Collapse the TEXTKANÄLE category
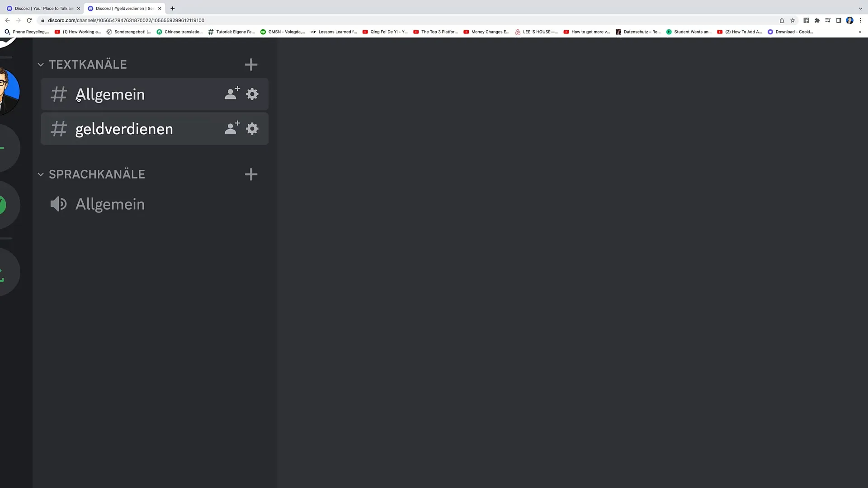This screenshot has width=868, height=488. coord(82,65)
